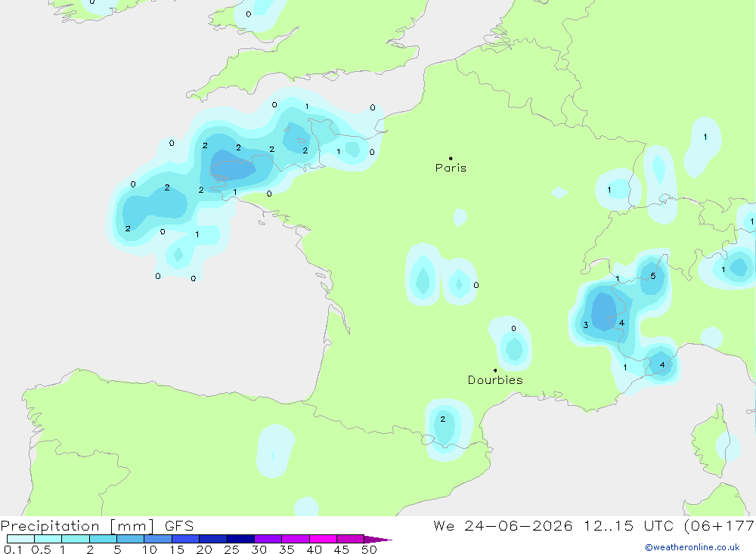Select the 5 mm blue legend swatch

(x=130, y=539)
